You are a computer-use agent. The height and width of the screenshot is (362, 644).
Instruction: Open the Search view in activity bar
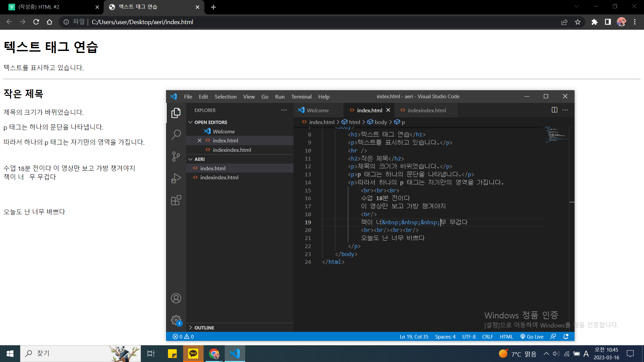point(176,135)
